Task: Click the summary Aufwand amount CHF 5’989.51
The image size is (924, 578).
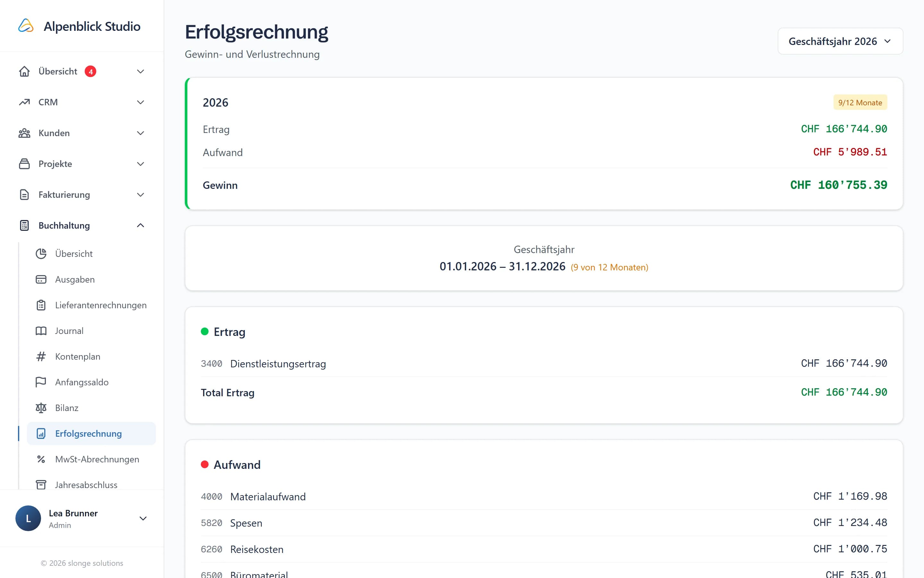Action: click(x=850, y=152)
